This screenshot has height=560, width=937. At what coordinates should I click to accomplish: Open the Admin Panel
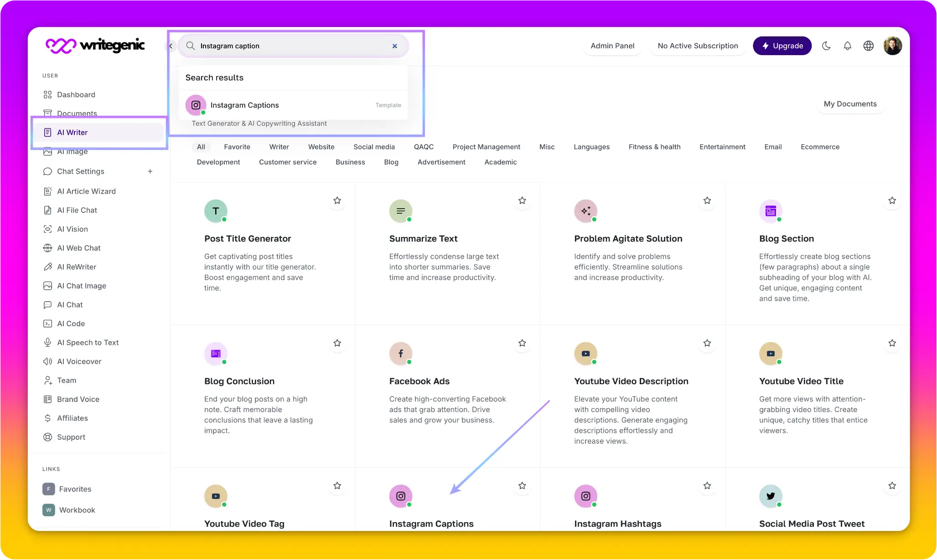click(x=612, y=46)
